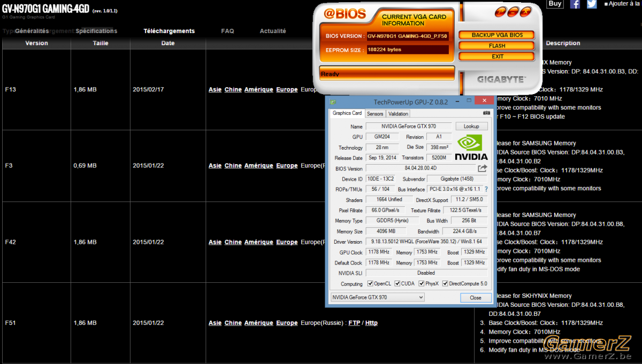This screenshot has width=642, height=364.
Task: Click the Bus Interface question mark in GPU-Z
Action: [x=486, y=189]
